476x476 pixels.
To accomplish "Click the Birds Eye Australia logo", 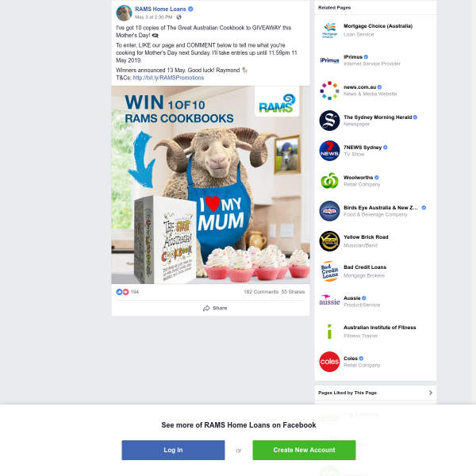I will click(x=329, y=211).
